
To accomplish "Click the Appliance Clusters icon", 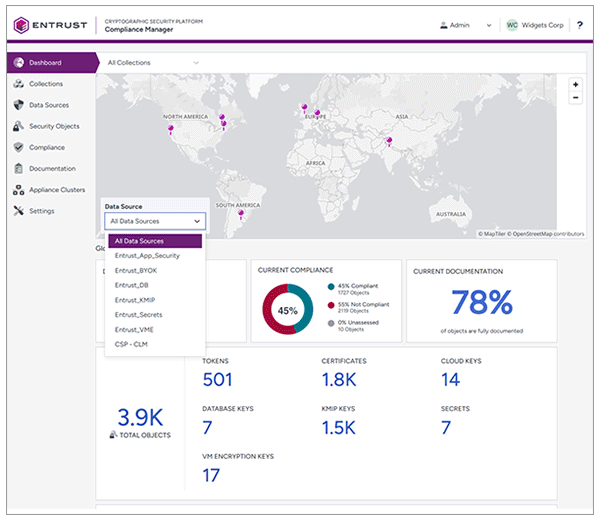I will [18, 190].
